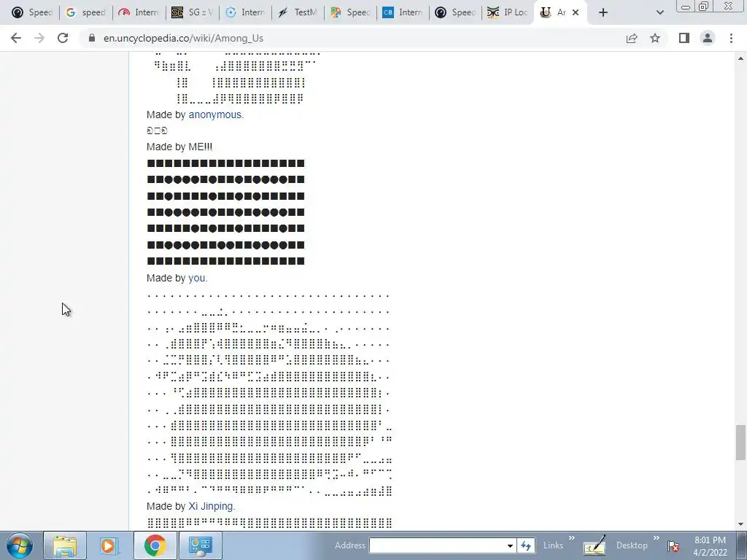Switch to the TestM tab
Screen dimensions: 747x560
click(x=298, y=12)
